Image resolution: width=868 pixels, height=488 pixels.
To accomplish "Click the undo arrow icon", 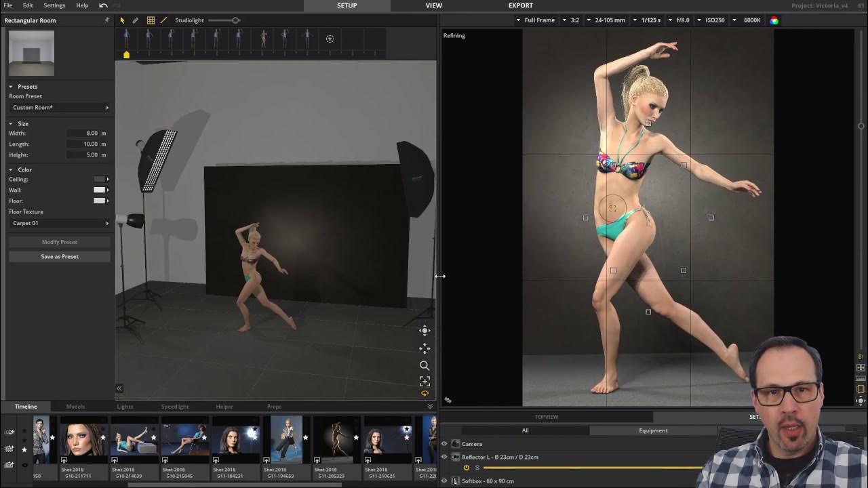I will 103,5.
